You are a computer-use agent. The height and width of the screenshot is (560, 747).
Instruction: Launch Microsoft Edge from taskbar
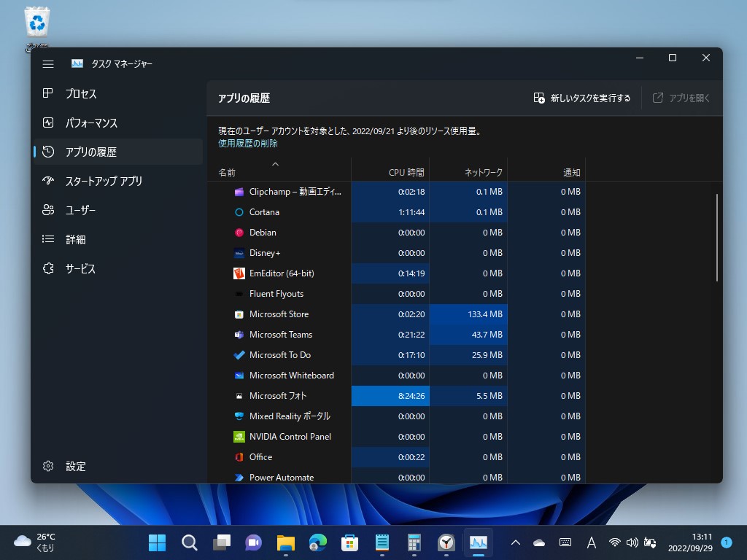click(318, 542)
